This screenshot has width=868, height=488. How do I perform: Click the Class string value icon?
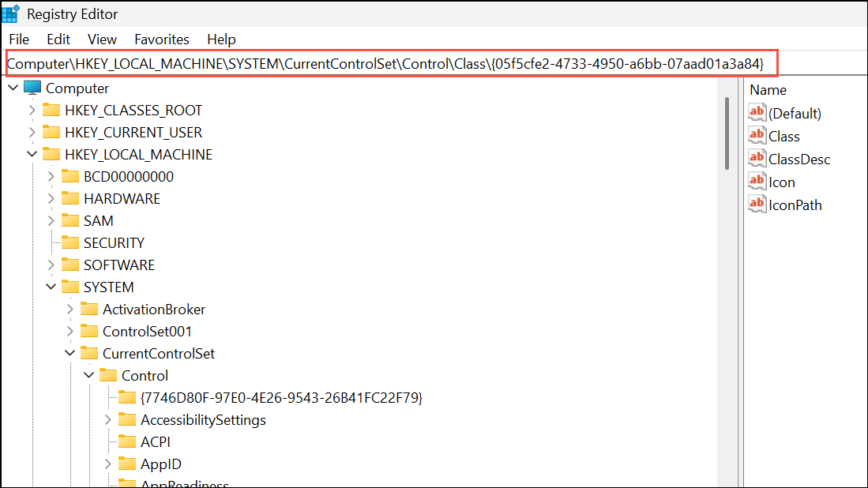click(757, 135)
